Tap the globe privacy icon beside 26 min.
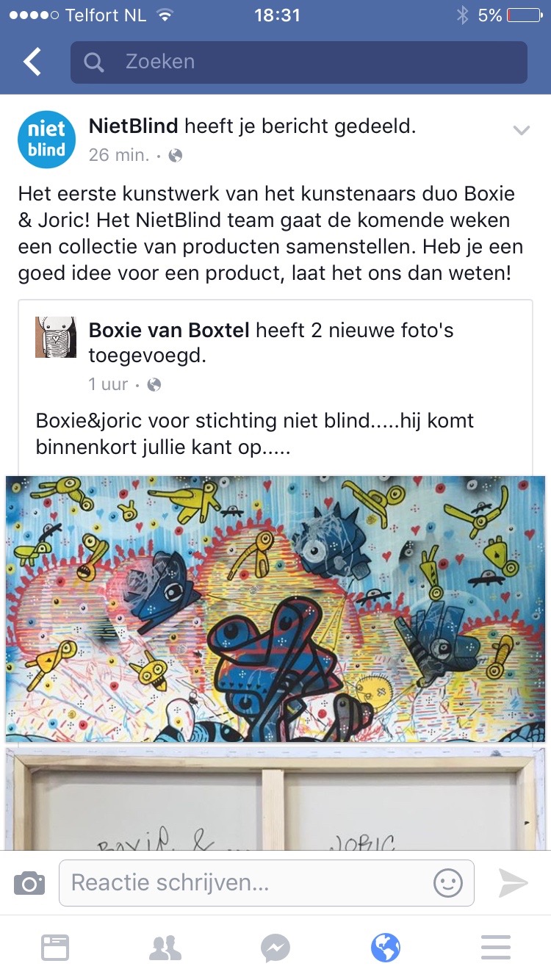Screen dimensions: 551x980 tap(175, 155)
